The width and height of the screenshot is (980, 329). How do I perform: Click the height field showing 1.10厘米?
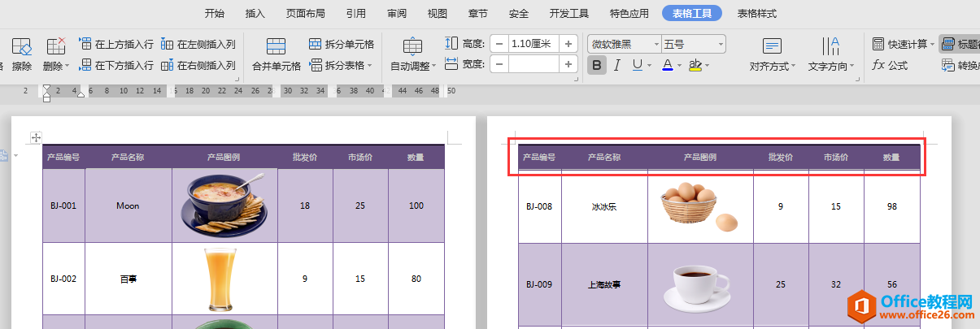(534, 44)
